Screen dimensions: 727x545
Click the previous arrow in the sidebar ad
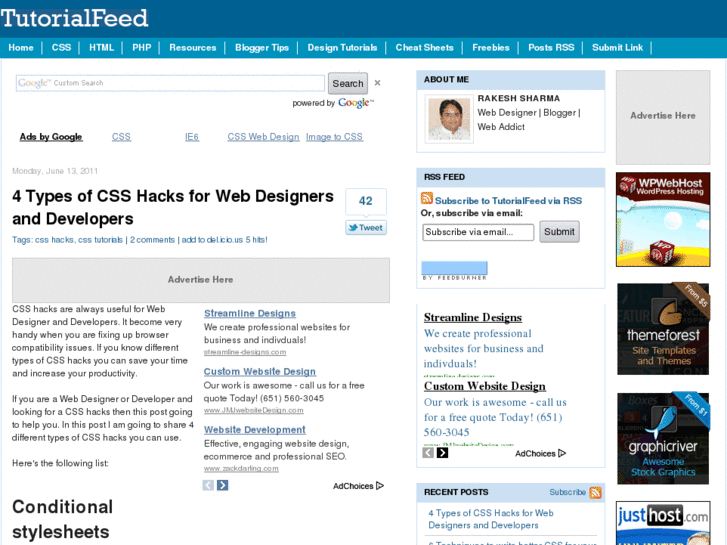[428, 453]
